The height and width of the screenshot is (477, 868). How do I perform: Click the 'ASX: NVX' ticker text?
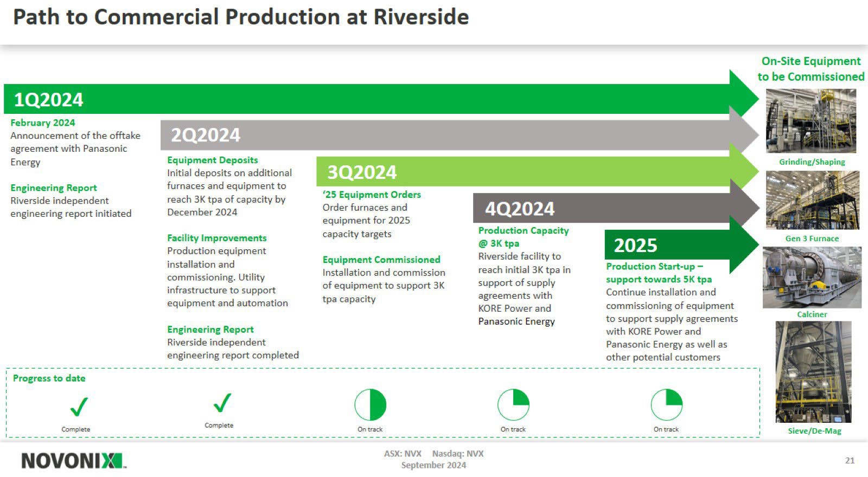coord(403,454)
